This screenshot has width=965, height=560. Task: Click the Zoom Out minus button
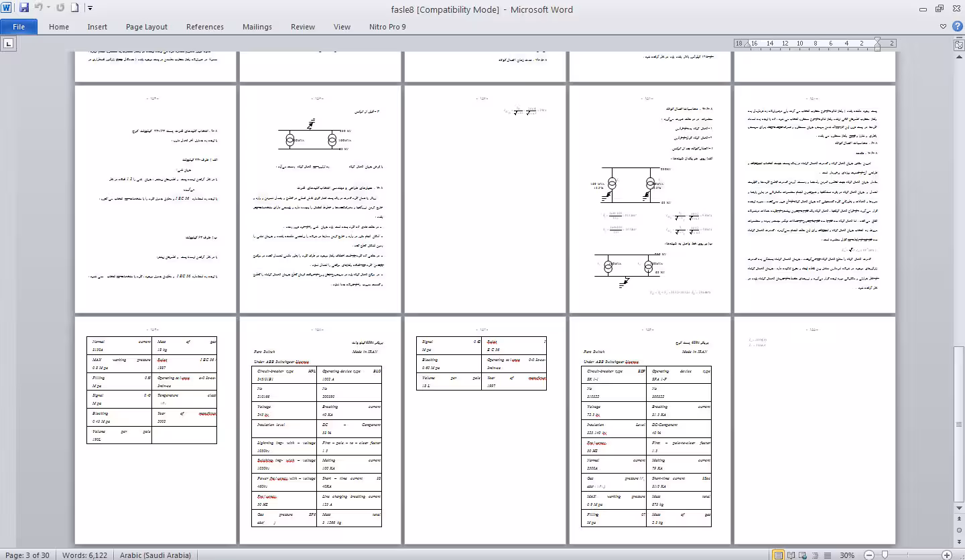(x=868, y=555)
